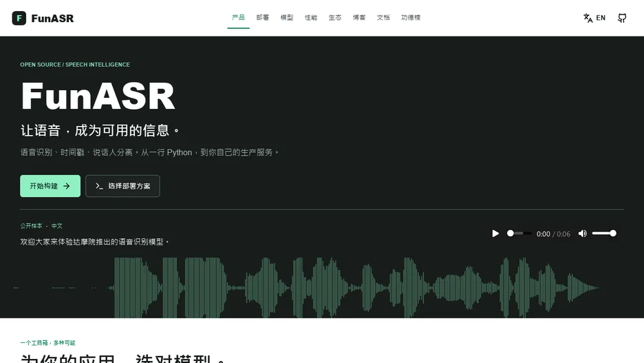Play the sample audio clip
This screenshot has width=644, height=363.
pos(495,234)
